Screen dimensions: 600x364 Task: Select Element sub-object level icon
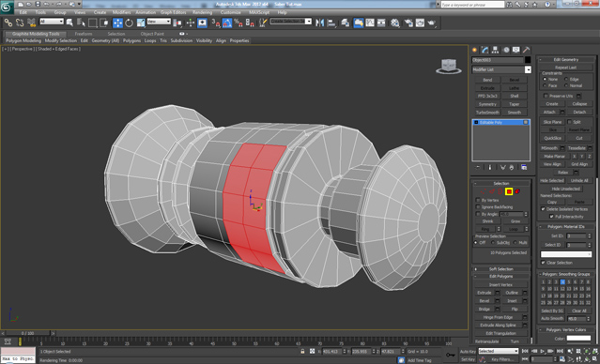[x=517, y=191]
